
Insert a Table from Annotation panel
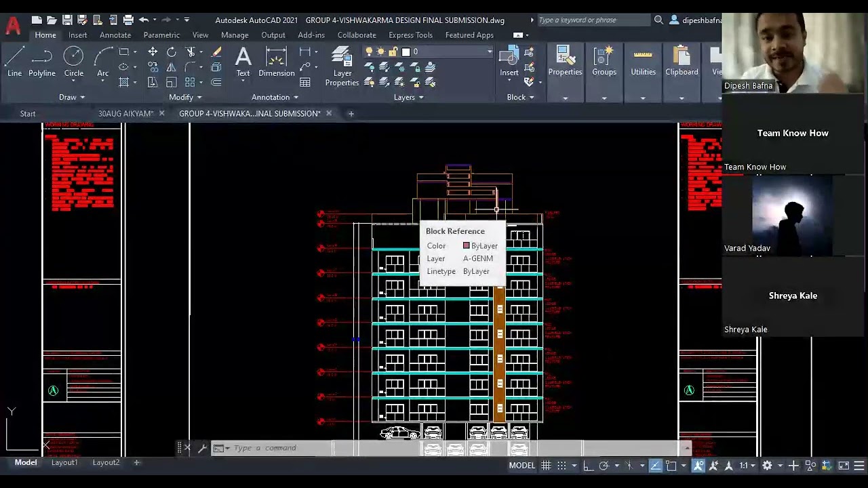(305, 82)
